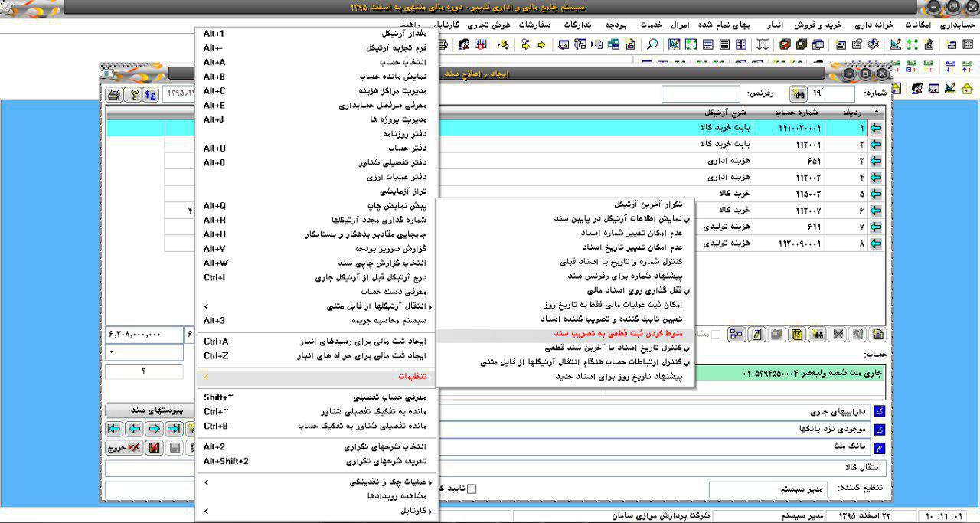
Task: Toggle قفل گذاری روی اسناد مالی option
Action: [565, 291]
